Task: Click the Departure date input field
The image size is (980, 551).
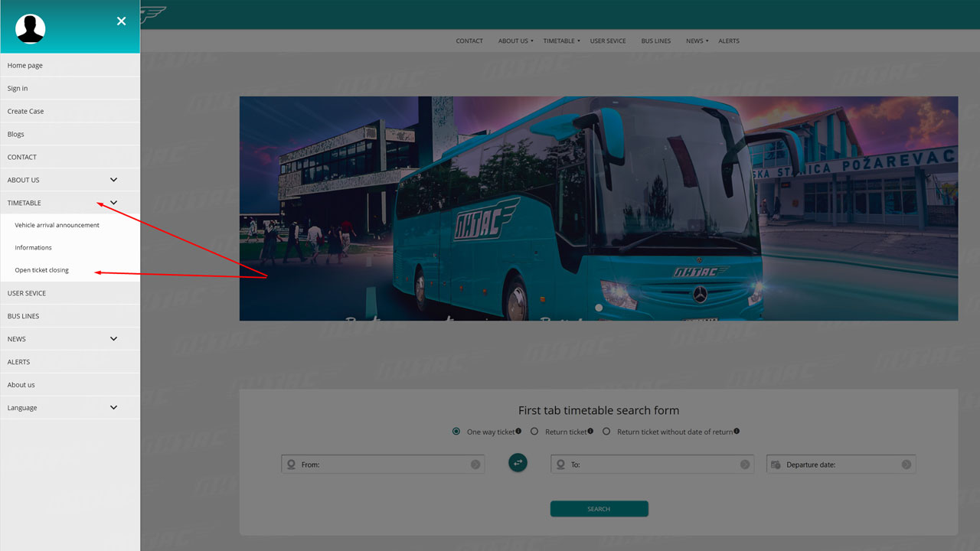Action: point(841,465)
